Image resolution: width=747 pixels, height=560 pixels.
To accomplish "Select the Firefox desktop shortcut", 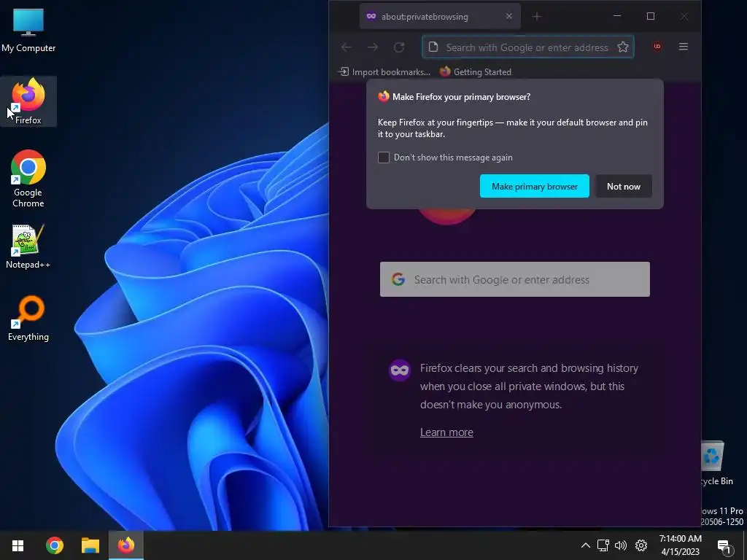I will (28, 101).
